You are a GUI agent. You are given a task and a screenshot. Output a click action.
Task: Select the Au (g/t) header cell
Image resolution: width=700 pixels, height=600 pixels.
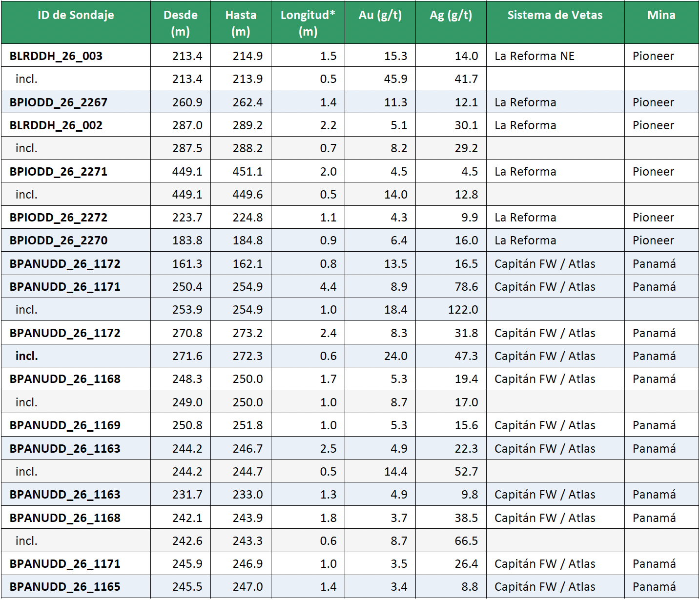point(380,22)
